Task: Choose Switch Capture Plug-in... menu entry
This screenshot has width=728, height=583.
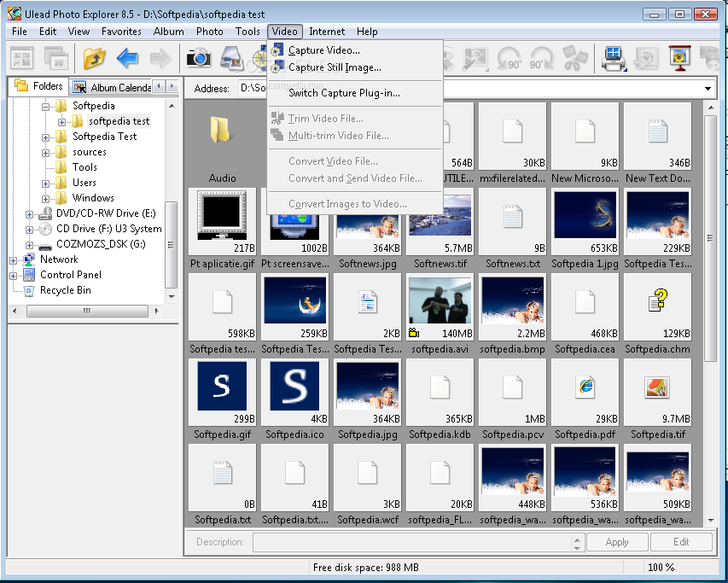Action: (355, 93)
